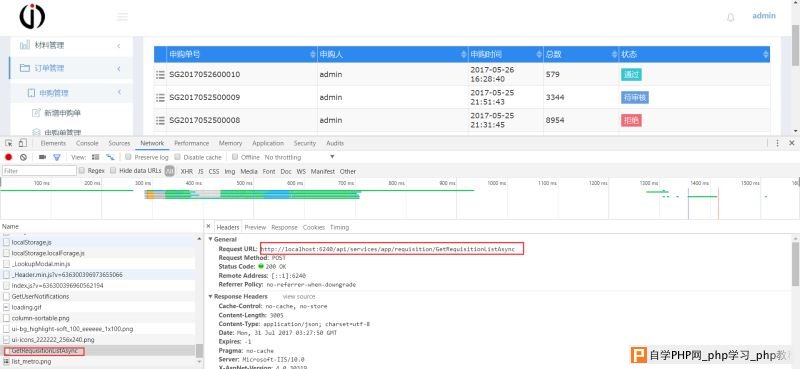Use large request rows view
Image resolution: width=800 pixels, height=369 pixels.
(x=95, y=157)
